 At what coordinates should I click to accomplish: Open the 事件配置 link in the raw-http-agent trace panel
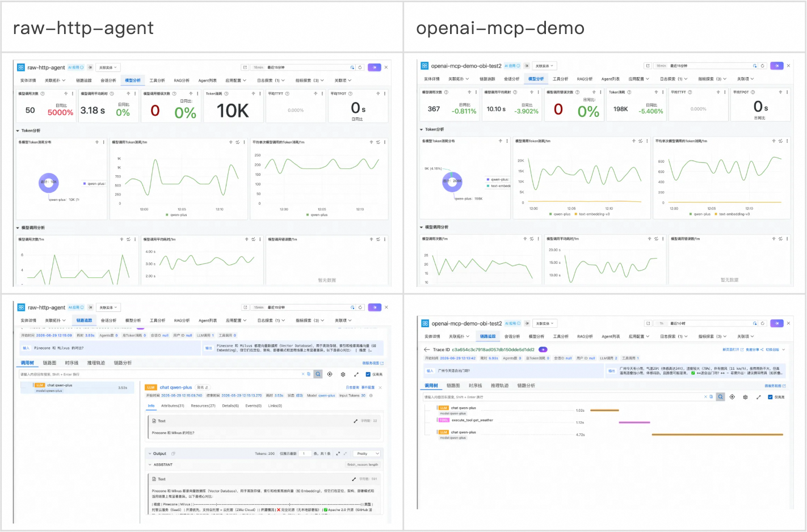pos(368,388)
